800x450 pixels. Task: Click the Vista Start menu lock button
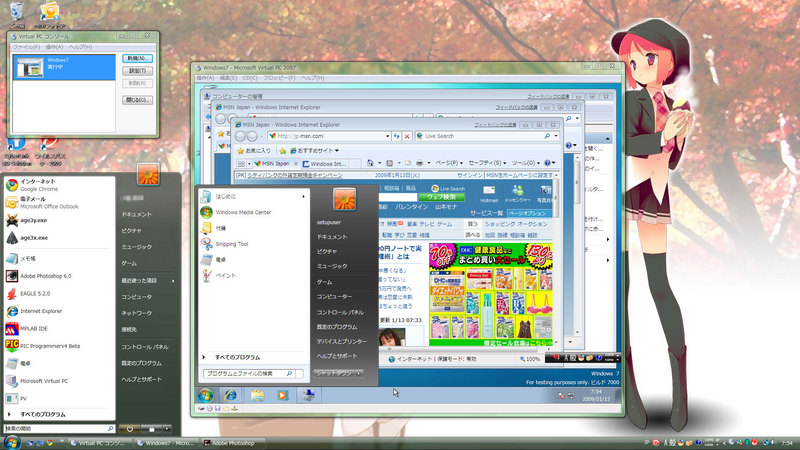[x=151, y=429]
